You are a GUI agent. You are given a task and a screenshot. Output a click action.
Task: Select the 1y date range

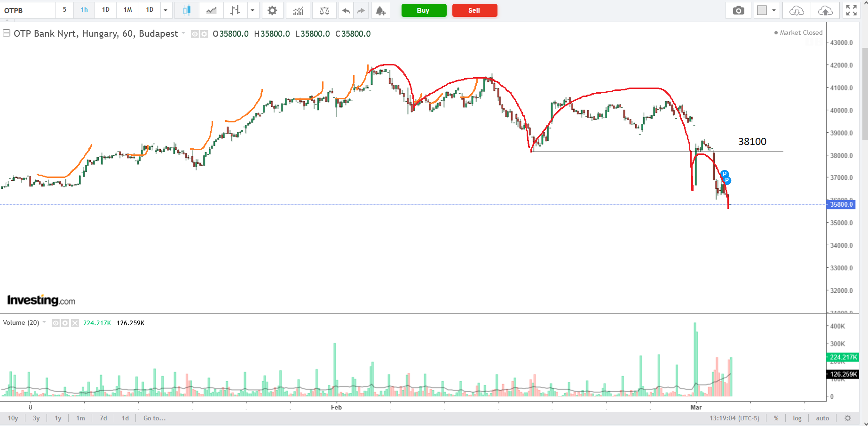coord(58,418)
